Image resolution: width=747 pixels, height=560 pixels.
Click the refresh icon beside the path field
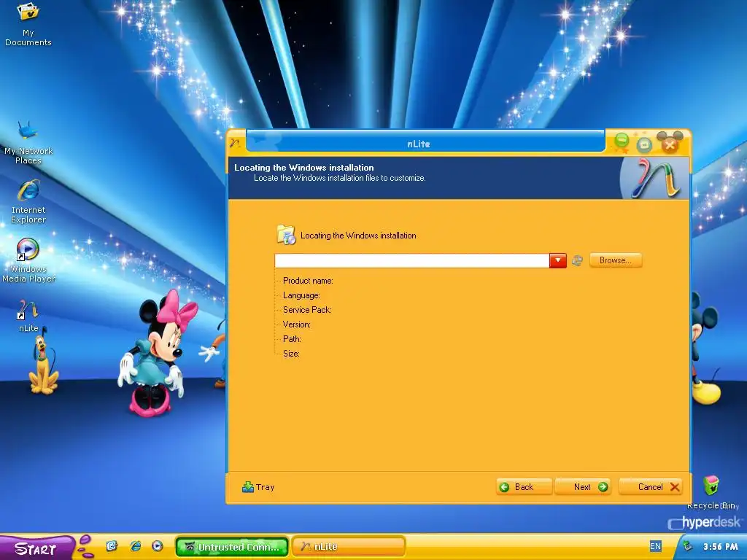pos(577,260)
